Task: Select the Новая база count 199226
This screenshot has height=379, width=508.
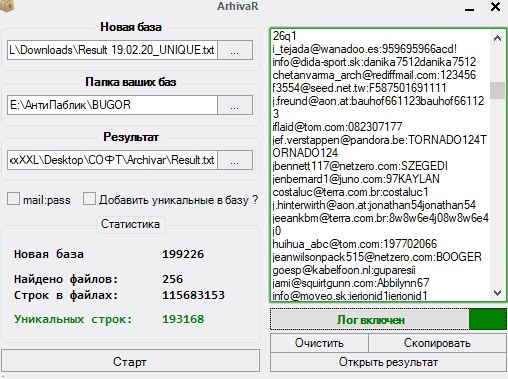Action: tap(183, 254)
